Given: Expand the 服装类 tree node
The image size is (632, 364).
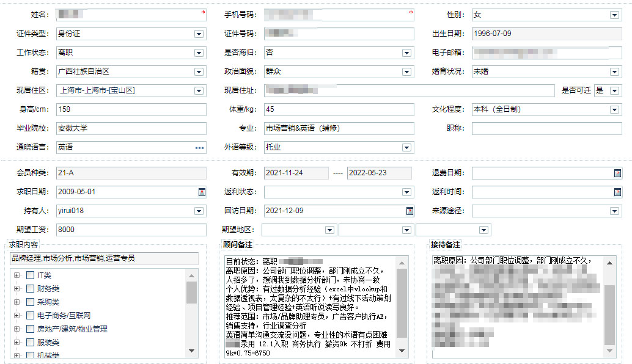Looking at the screenshot, I should click(x=17, y=342).
